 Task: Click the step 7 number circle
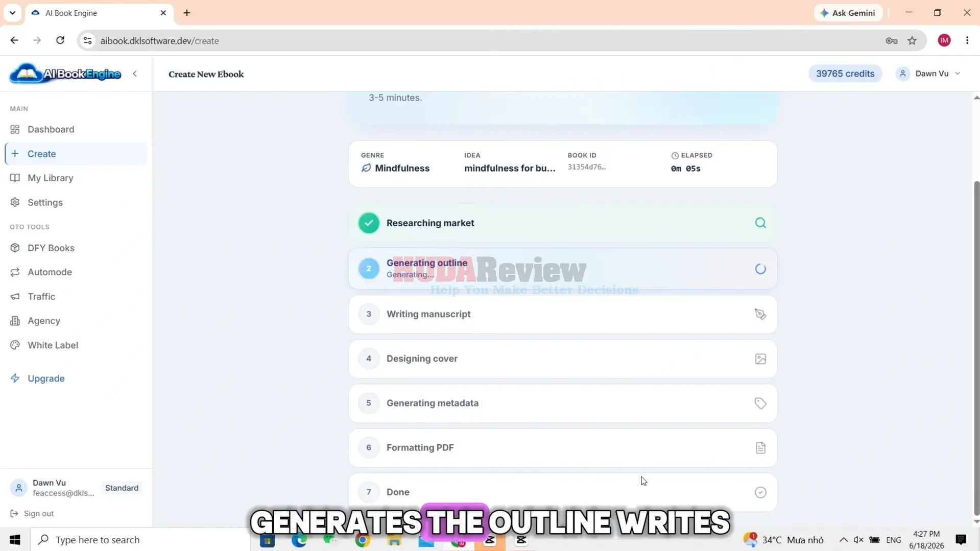(x=369, y=492)
